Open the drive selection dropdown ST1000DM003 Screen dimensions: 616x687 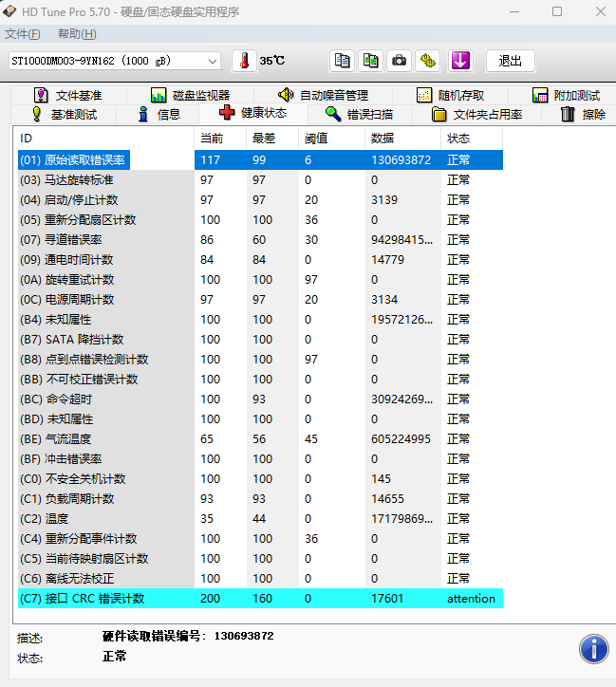pyautogui.click(x=115, y=61)
